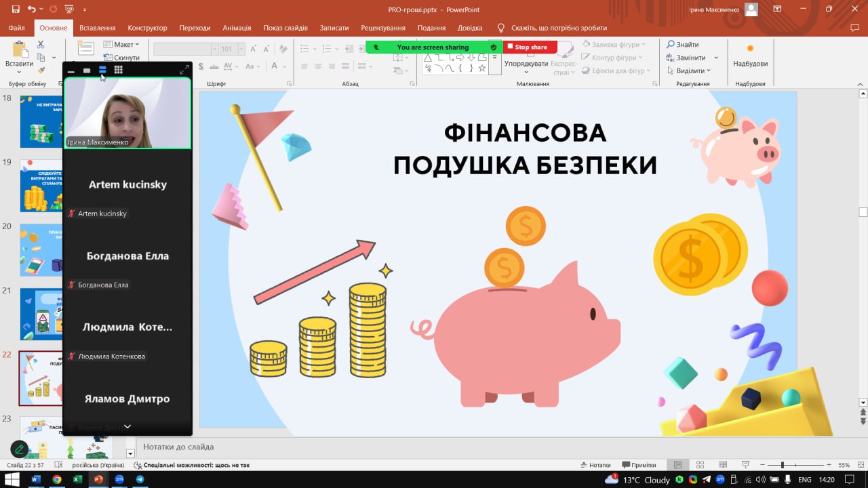This screenshot has width=868, height=488.
Task: Expand the Виділити select dropdown
Action: tap(693, 70)
